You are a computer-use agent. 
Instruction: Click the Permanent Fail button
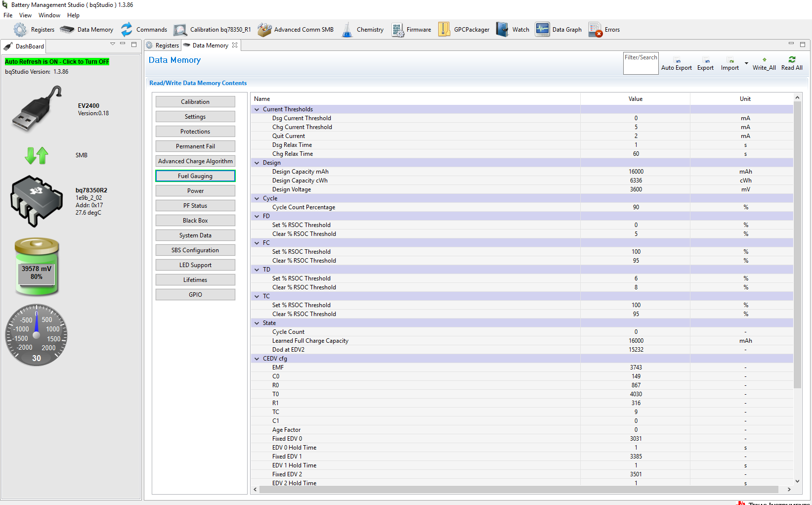(195, 146)
